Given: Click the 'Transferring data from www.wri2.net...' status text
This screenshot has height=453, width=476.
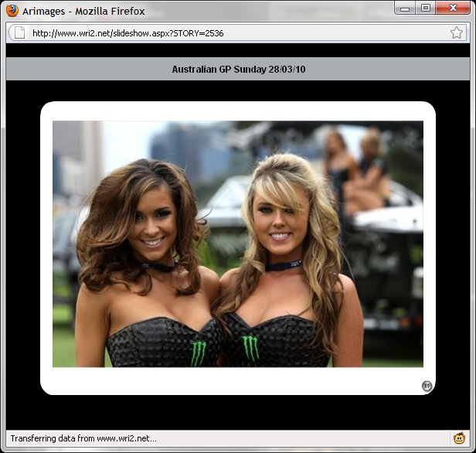Looking at the screenshot, I should pyautogui.click(x=83, y=438).
